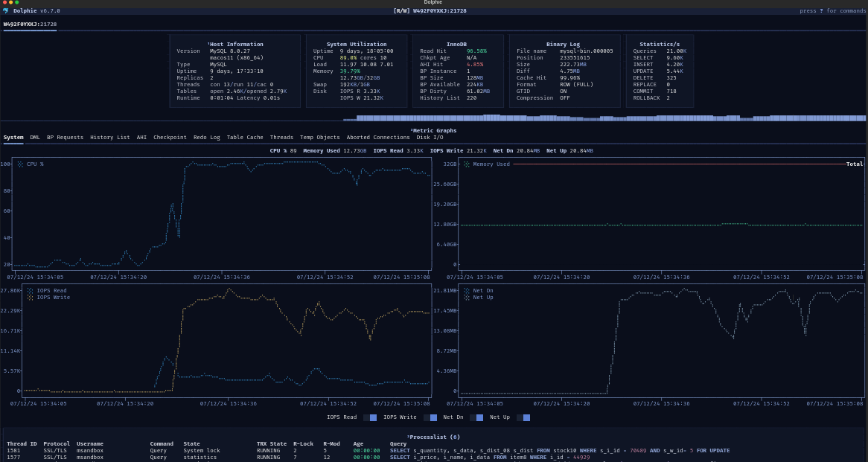Turn off the Net Up switch
The height and width of the screenshot is (462, 868).
523,417
